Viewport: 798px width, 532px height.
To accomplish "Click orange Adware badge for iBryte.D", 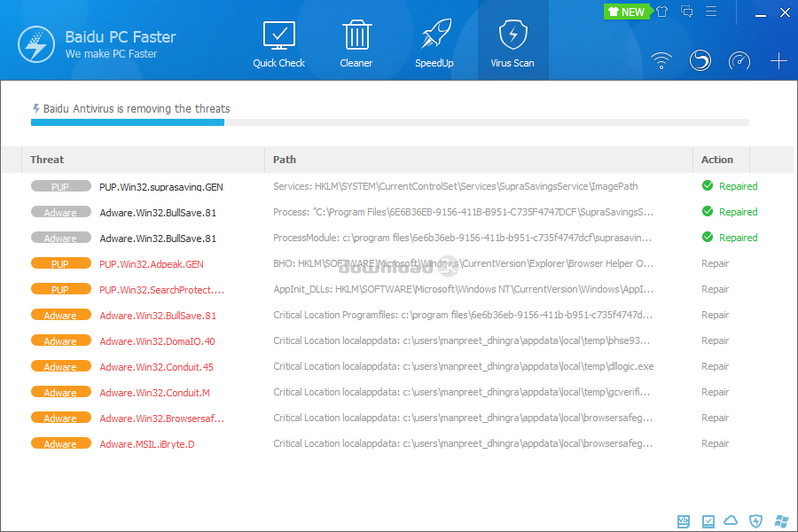I will (x=61, y=443).
